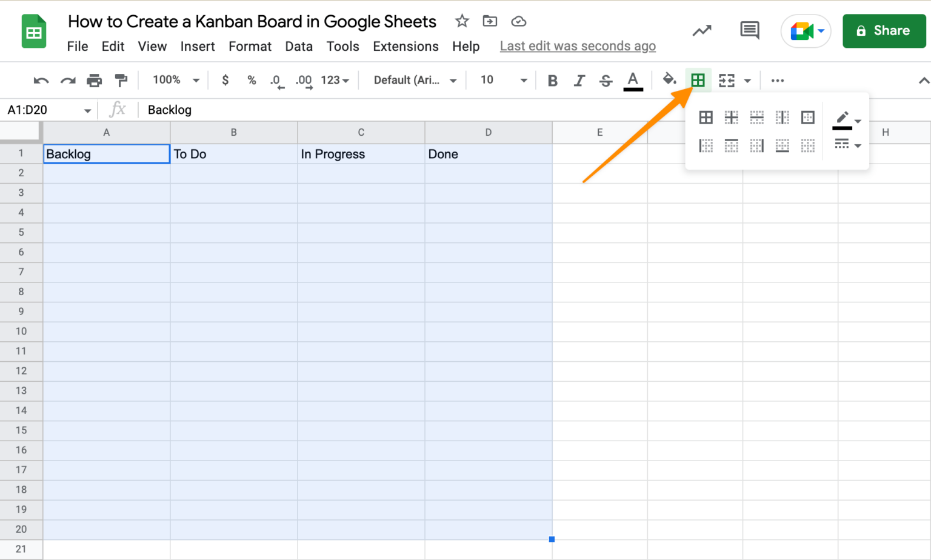Screen dimensions: 931x560
Task: Toggle italic formatting
Action: click(579, 79)
